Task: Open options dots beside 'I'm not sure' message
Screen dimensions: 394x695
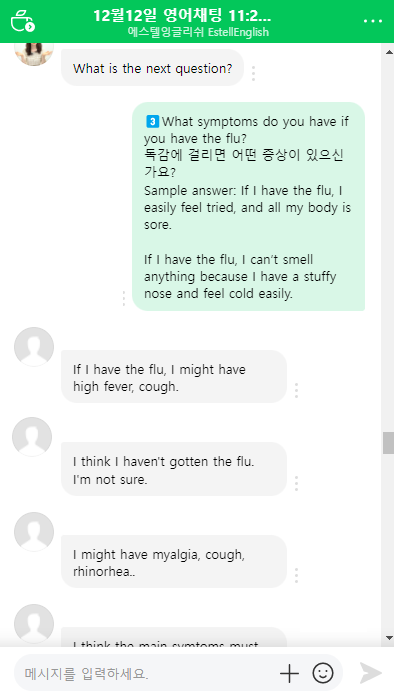Action: [x=296, y=483]
